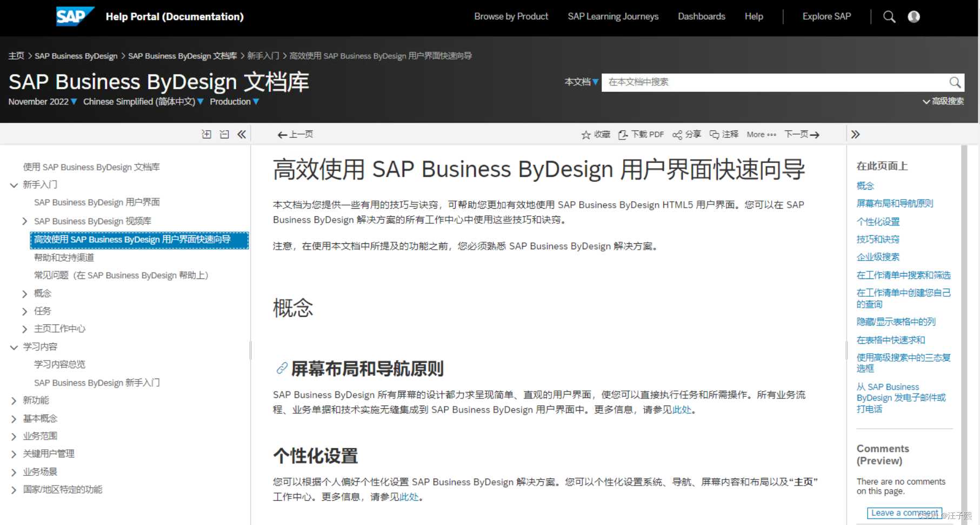Open the November 2022 version dropdown
980x525 pixels.
point(43,102)
